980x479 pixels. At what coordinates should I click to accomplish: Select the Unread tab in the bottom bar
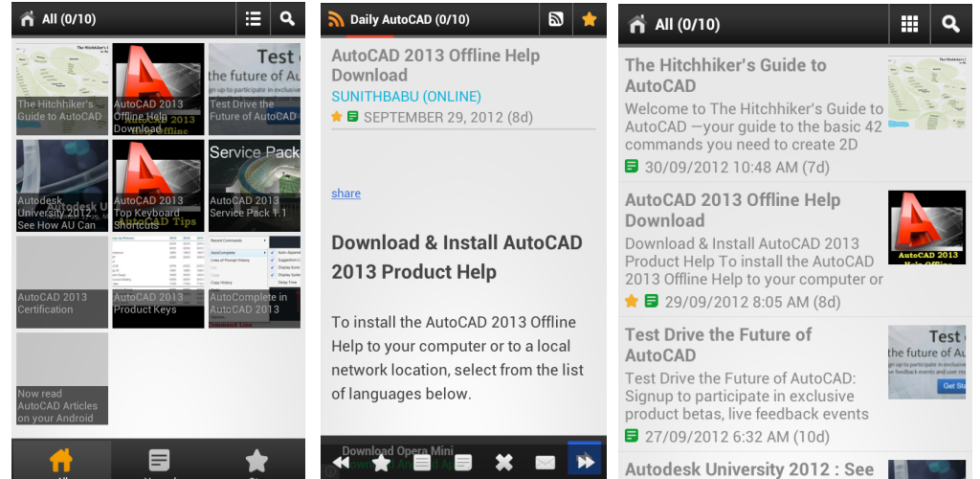tap(160, 461)
